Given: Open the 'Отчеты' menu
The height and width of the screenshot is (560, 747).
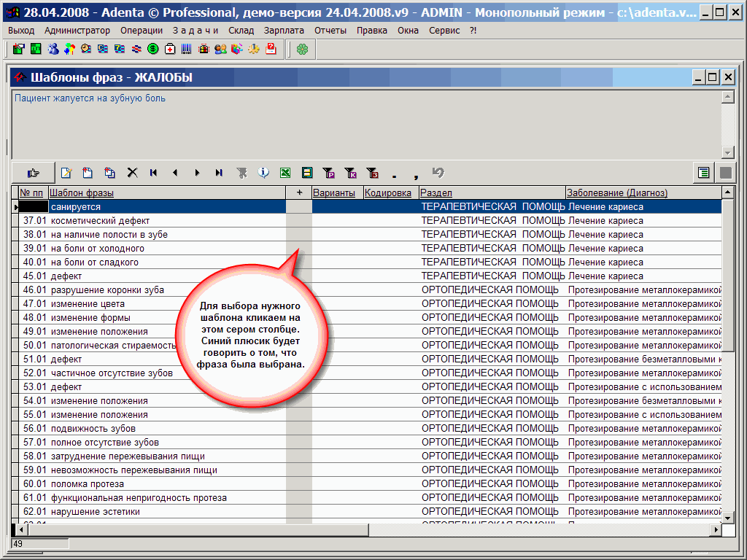Looking at the screenshot, I should tap(330, 31).
